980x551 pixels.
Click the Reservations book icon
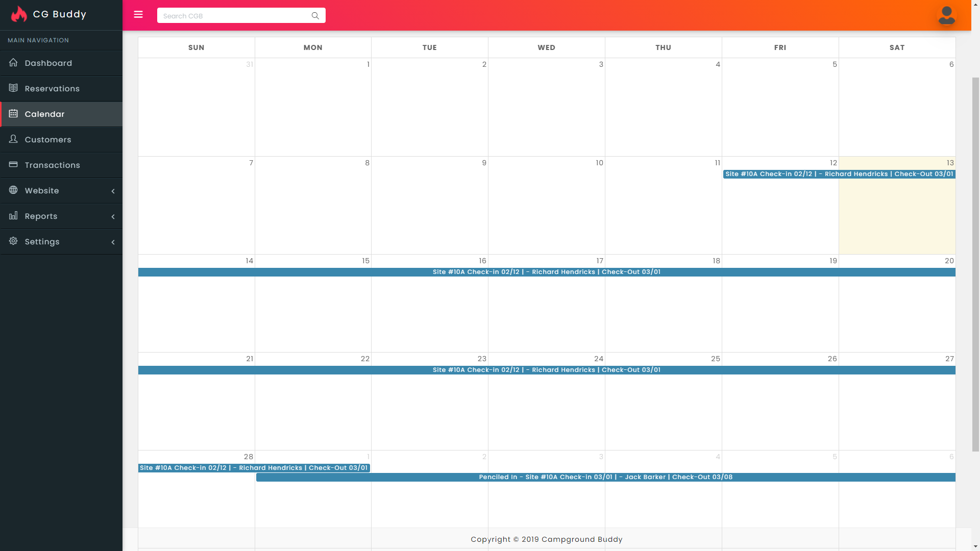(x=13, y=88)
